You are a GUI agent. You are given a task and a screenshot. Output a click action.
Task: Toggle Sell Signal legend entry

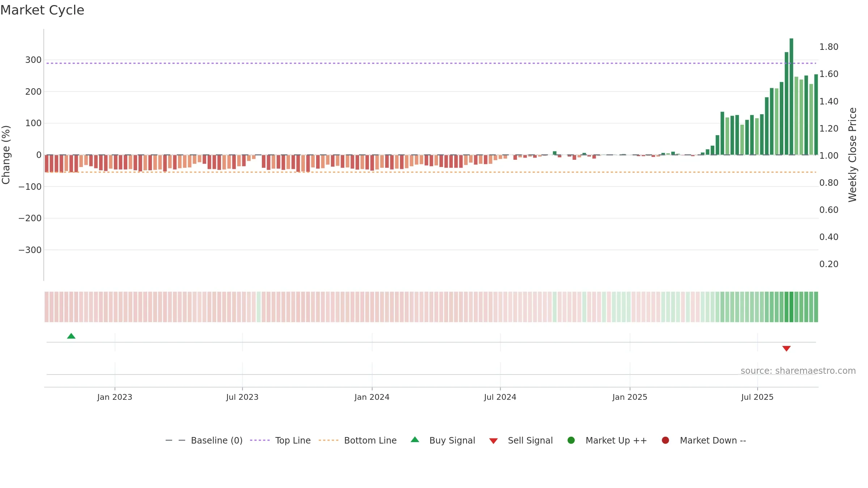pyautogui.click(x=521, y=440)
